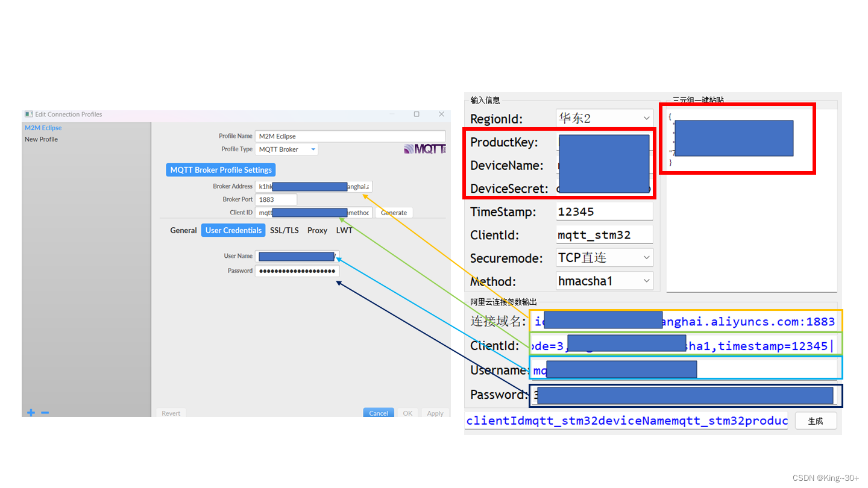Apply the connection profile settings

point(435,413)
